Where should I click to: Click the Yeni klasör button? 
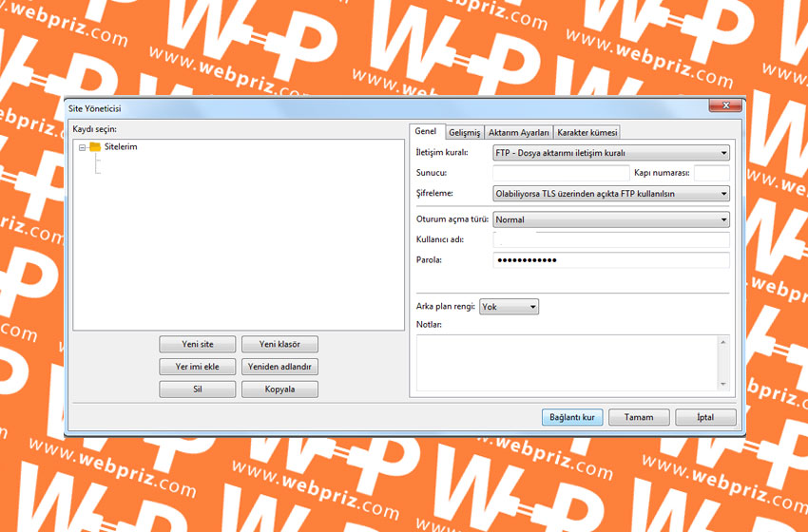pos(279,344)
